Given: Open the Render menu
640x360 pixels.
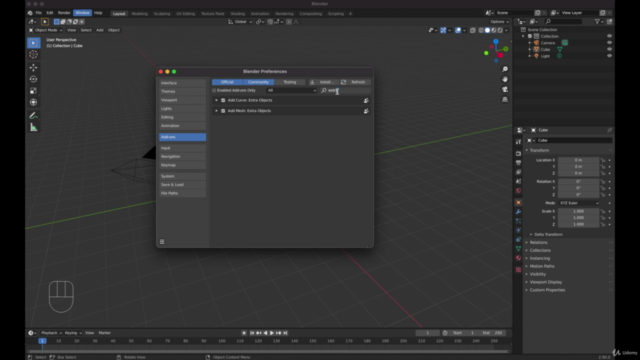Looking at the screenshot, I should pyautogui.click(x=64, y=13).
